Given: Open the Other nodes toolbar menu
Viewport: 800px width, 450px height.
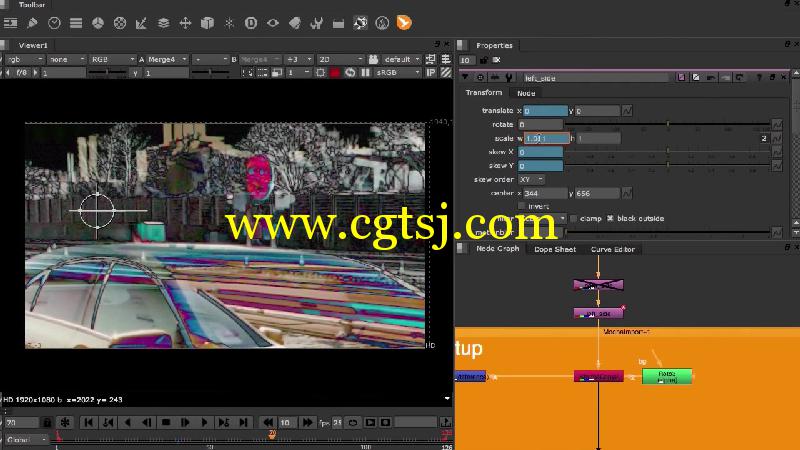Looking at the screenshot, I should point(338,23).
